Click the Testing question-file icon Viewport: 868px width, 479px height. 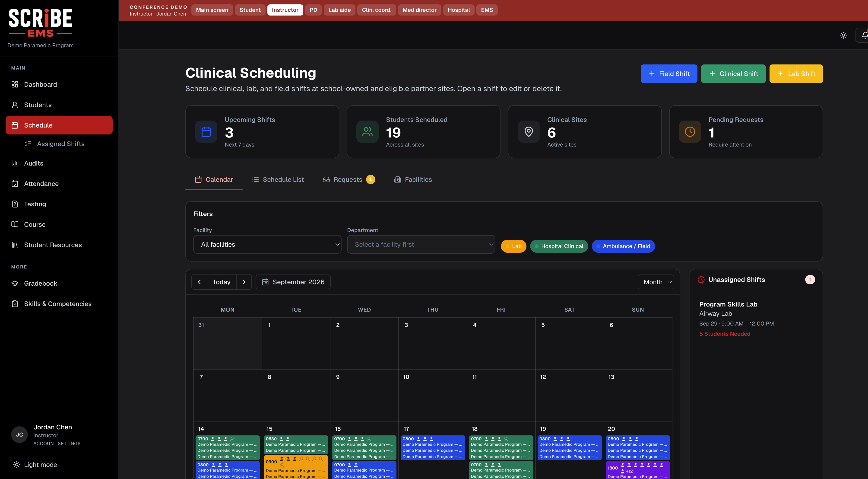[x=15, y=204]
